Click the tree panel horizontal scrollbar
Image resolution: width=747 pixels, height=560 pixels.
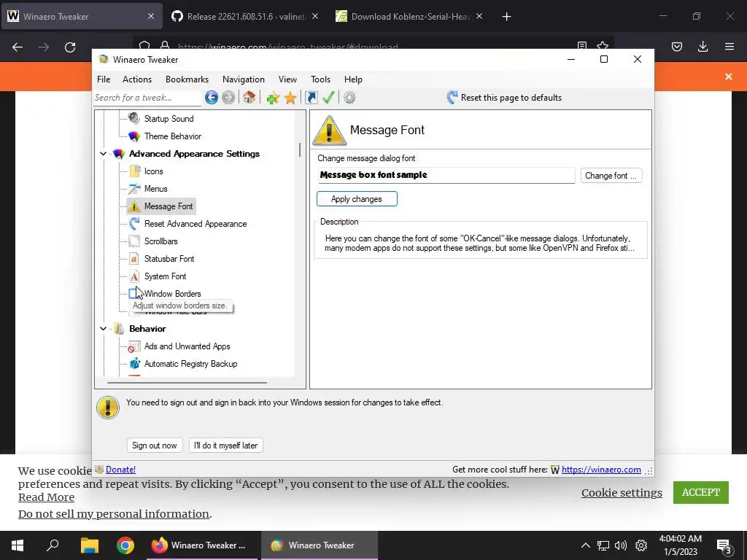click(x=187, y=382)
